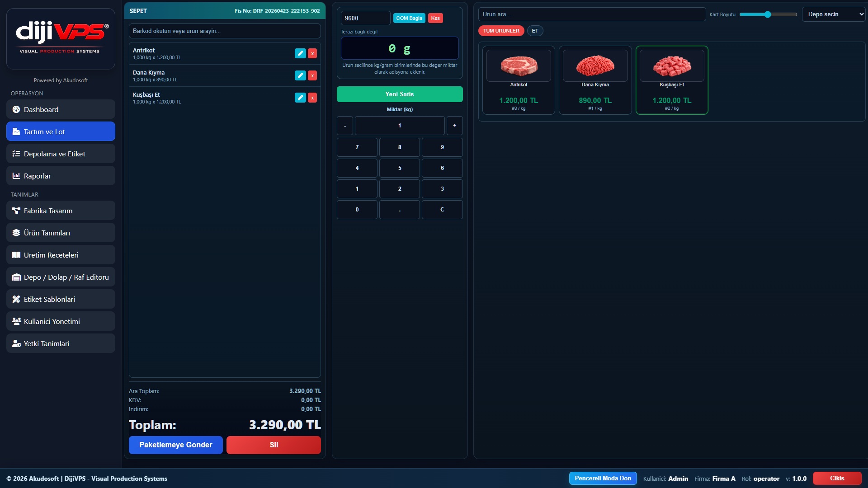Open Depolama ve Etiket page
Viewport: 868px width, 488px height.
61,154
